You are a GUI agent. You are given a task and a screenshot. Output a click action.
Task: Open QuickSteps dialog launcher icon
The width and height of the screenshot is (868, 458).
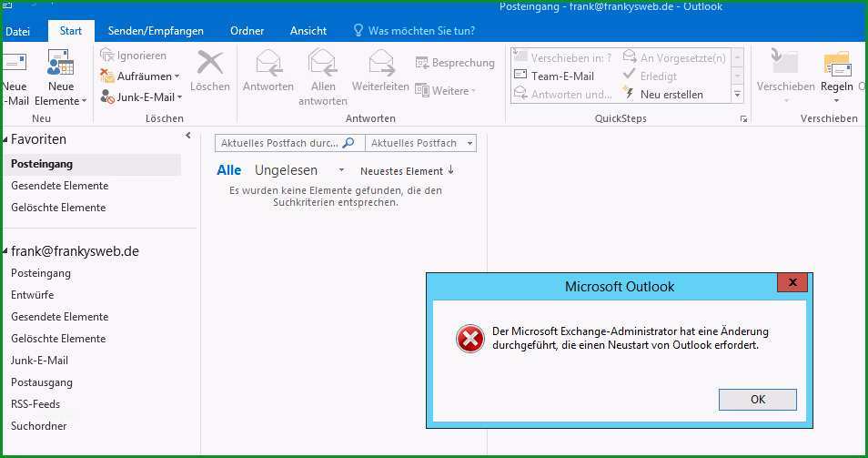coord(743,119)
